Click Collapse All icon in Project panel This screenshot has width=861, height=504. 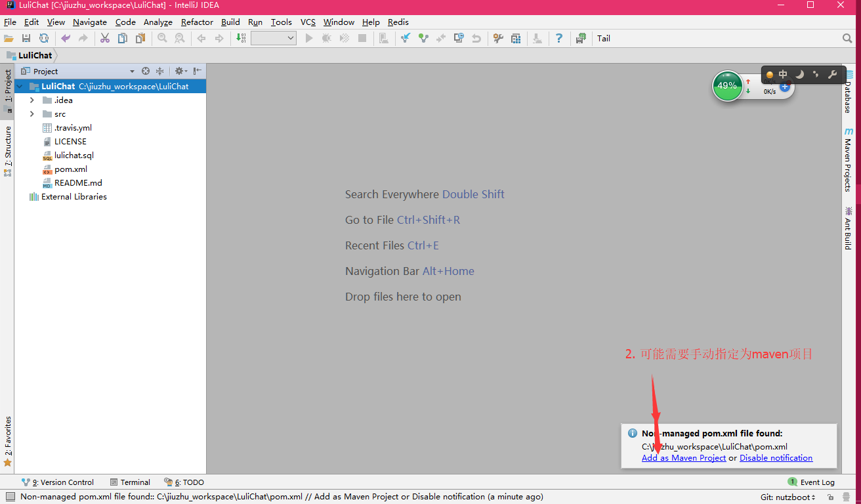[159, 71]
